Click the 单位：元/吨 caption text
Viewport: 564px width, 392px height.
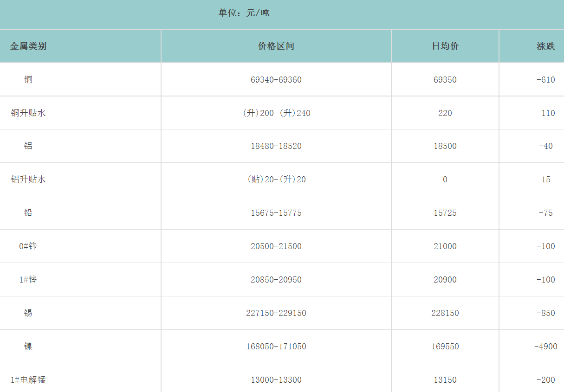coord(244,13)
